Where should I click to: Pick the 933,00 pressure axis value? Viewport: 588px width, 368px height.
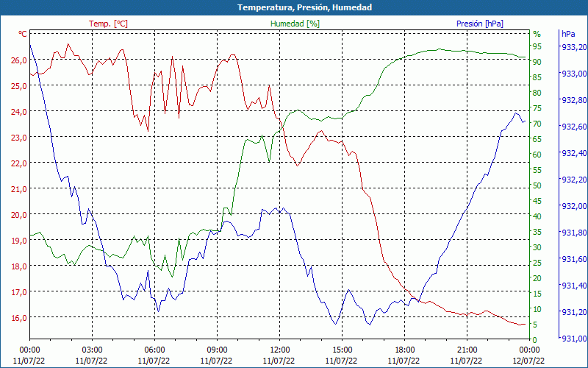(x=574, y=74)
